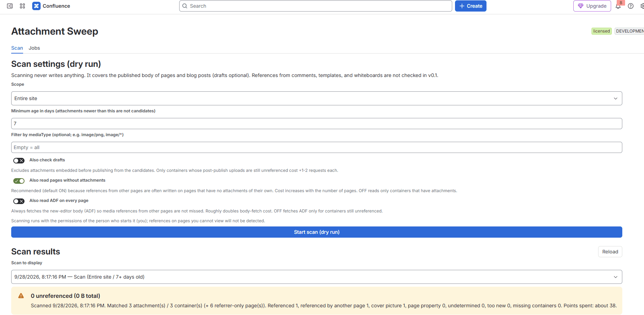The image size is (644, 315).
Task: Click the mediaType filter input
Action: 317,147
